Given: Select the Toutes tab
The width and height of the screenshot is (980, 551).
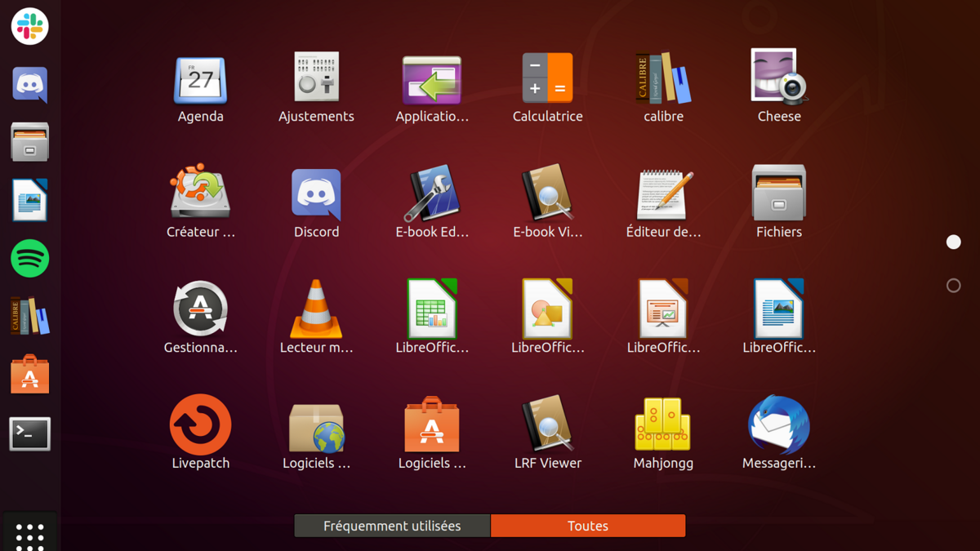Looking at the screenshot, I should point(588,526).
